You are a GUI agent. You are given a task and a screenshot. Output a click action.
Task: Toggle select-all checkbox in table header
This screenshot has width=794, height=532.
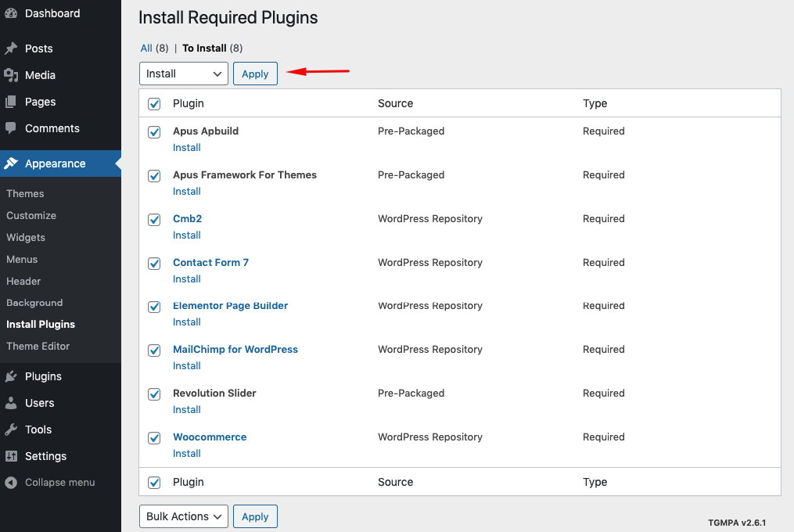click(x=154, y=104)
